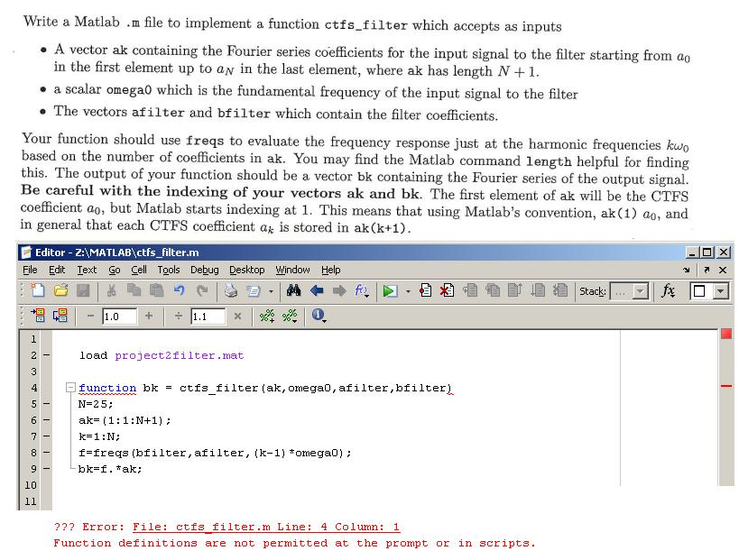Evaluate the current cell icon

(38, 315)
